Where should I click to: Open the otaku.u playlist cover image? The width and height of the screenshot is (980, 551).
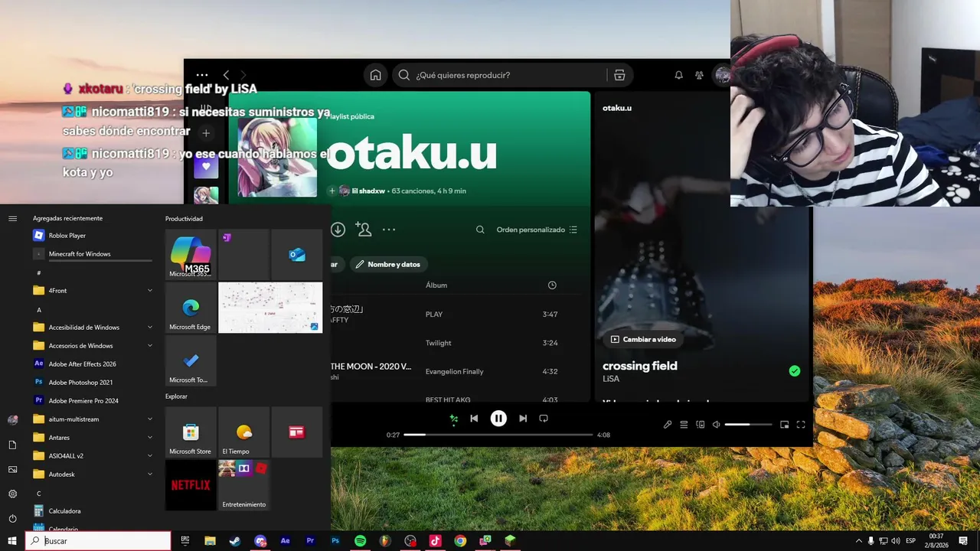[x=277, y=157]
